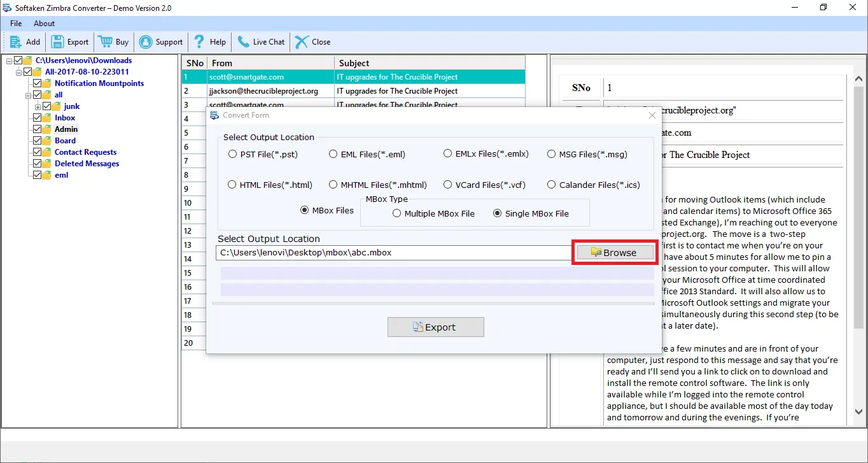Select EML Files(*.eml) output format
This screenshot has height=463, width=868.
333,154
